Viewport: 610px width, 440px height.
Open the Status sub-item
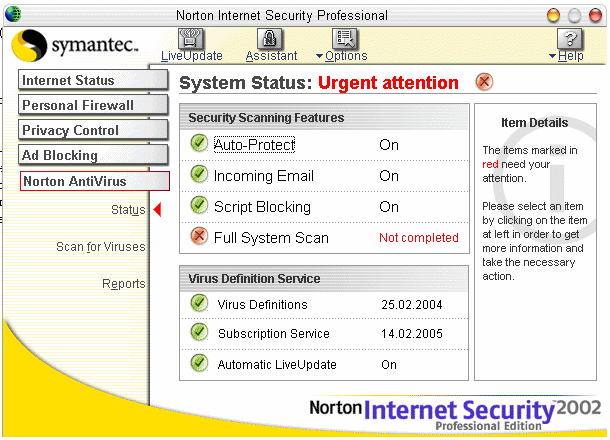[x=128, y=210]
